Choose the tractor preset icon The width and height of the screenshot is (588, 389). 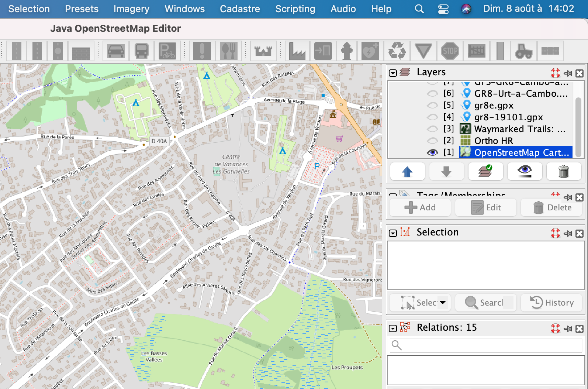524,51
